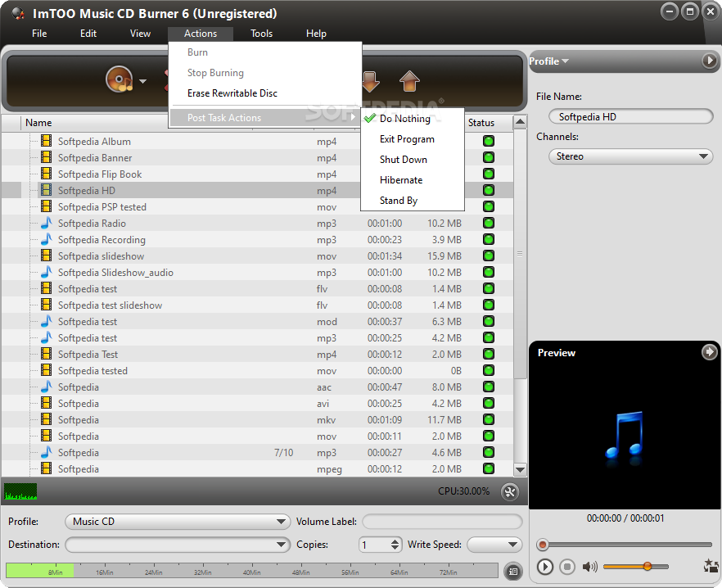Click the green status light of Softpedia Radio
Viewport: 722px width, 588px height.
(x=489, y=223)
